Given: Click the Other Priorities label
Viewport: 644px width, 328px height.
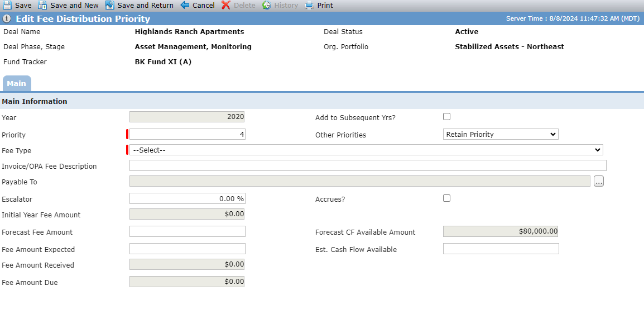Looking at the screenshot, I should pyautogui.click(x=340, y=135).
